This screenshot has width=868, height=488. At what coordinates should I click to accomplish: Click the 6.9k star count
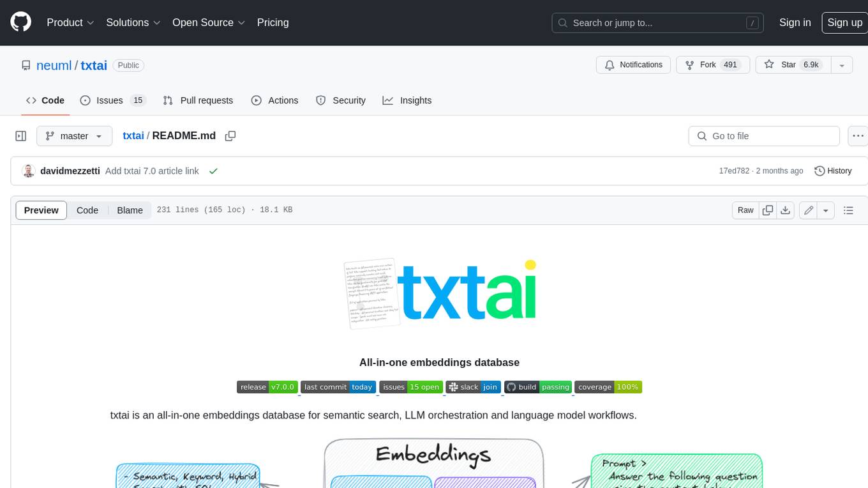811,65
